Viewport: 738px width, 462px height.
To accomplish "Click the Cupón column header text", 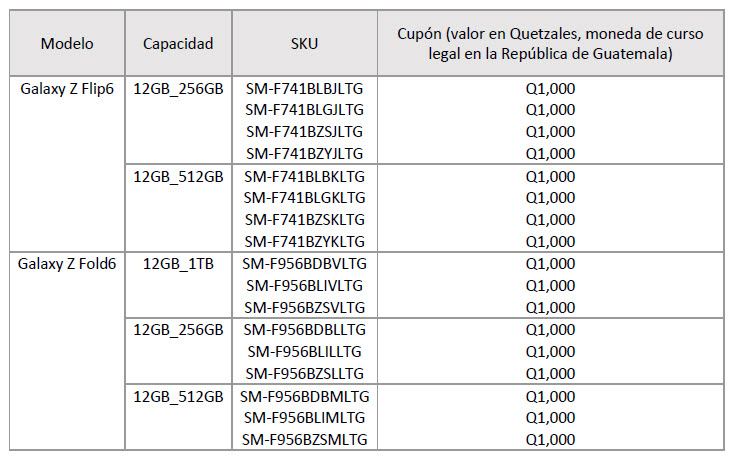I will click(549, 44).
